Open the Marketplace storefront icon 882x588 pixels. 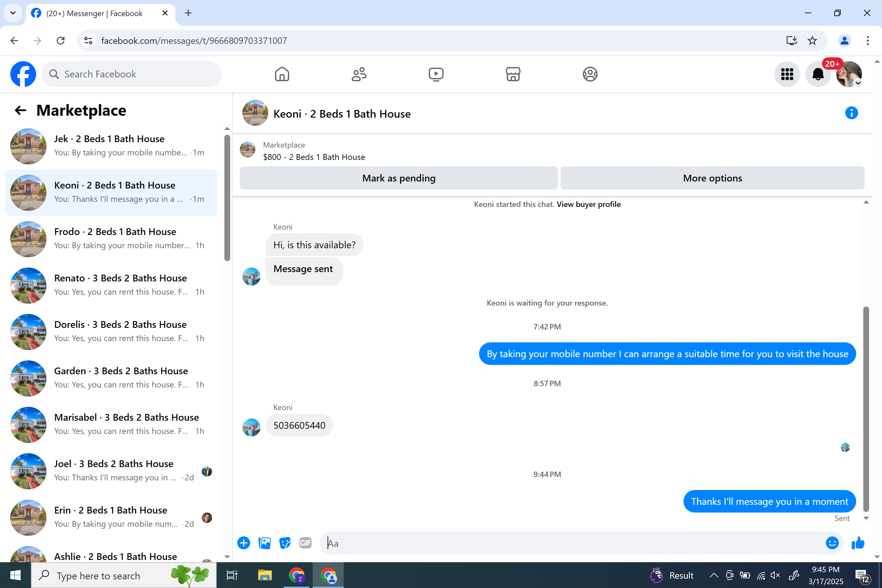point(513,74)
